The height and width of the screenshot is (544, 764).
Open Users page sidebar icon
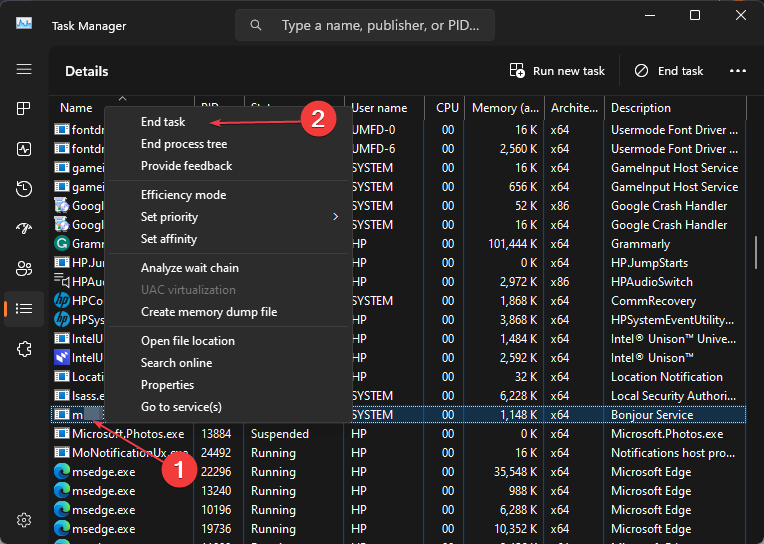coord(24,268)
